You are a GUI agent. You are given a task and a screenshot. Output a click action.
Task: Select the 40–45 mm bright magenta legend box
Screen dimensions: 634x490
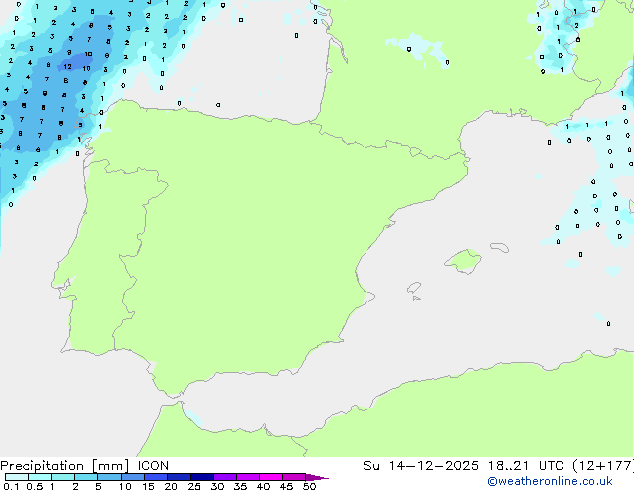271,477
